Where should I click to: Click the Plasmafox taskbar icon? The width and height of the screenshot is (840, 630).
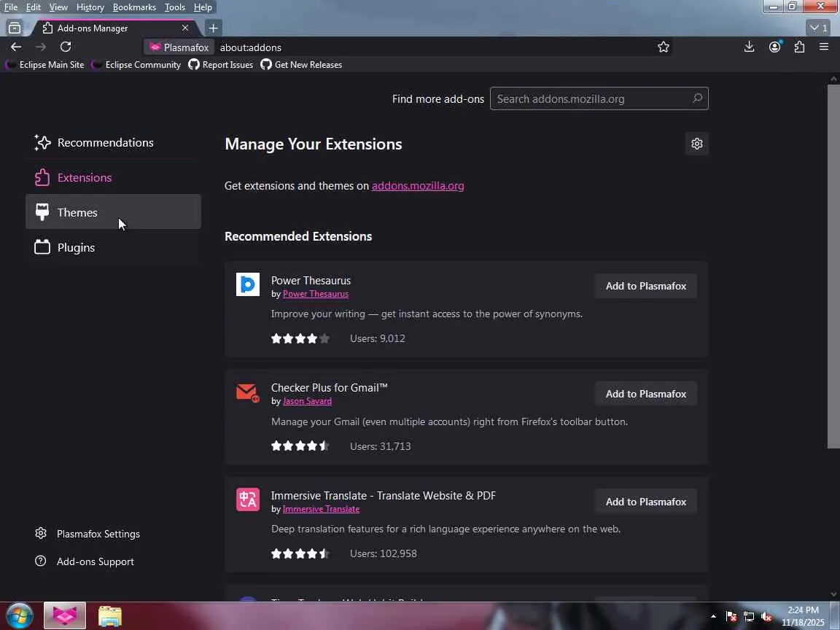[x=65, y=616]
